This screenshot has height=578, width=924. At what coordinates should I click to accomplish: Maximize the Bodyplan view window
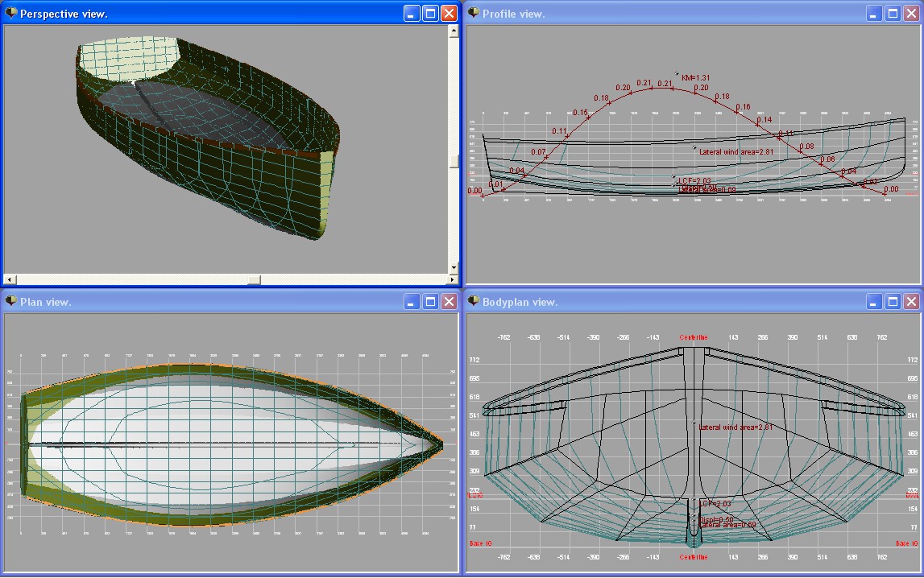(x=893, y=301)
